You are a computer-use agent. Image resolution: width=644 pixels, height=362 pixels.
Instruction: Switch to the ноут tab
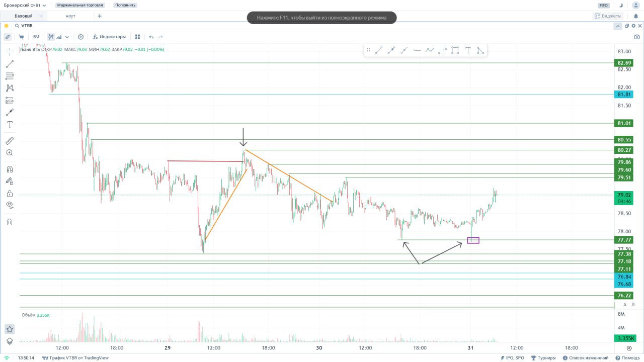pyautogui.click(x=71, y=16)
